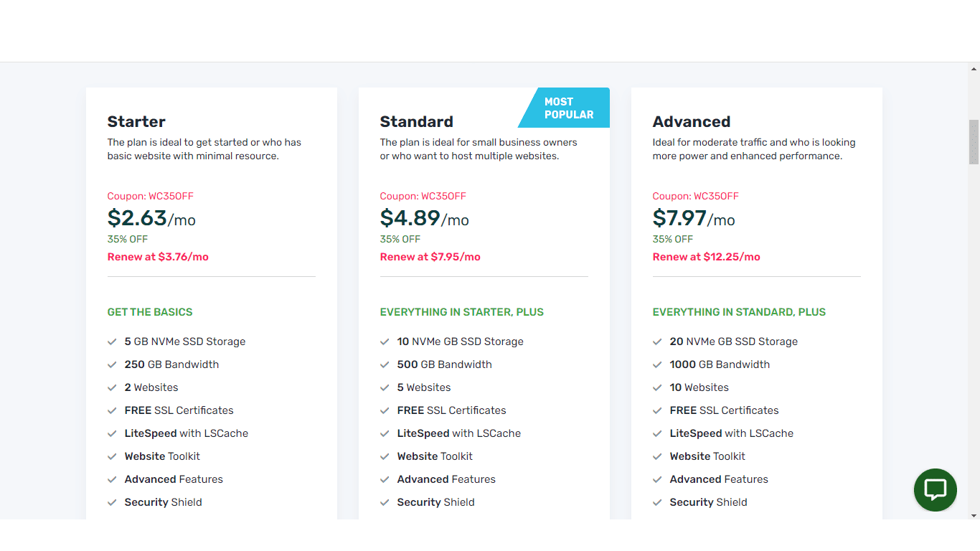
Task: Select the Standard plan heading
Action: (x=416, y=121)
